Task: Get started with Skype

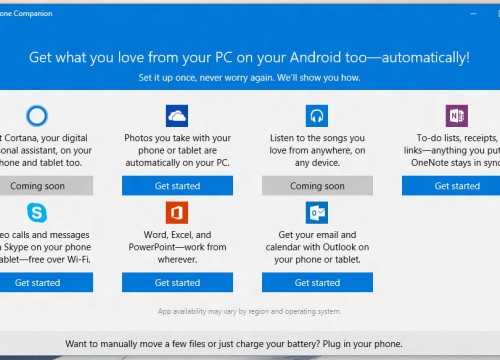Action: [46, 282]
